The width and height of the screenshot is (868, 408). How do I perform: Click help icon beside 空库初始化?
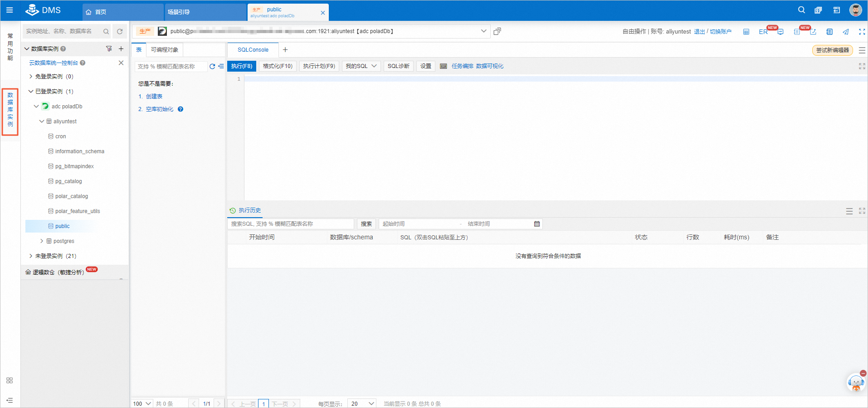(x=180, y=109)
